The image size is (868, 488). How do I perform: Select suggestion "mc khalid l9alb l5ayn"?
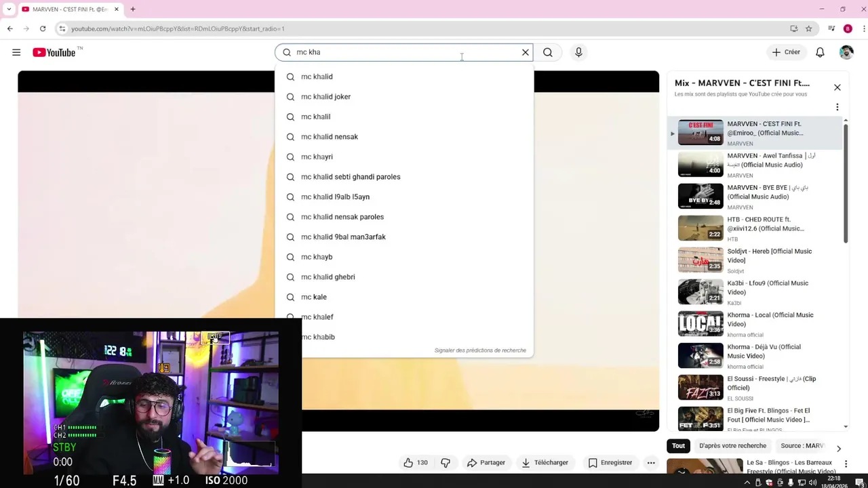coord(404,197)
